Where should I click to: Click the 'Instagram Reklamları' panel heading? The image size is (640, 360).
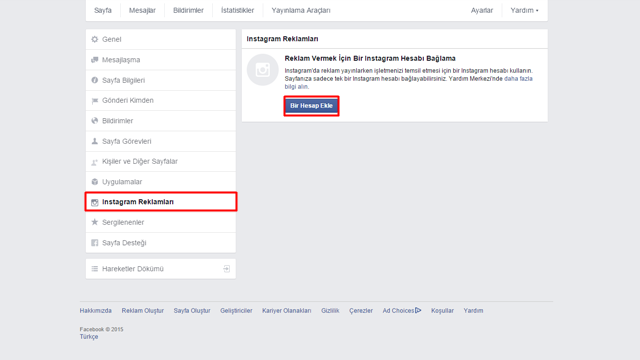282,39
